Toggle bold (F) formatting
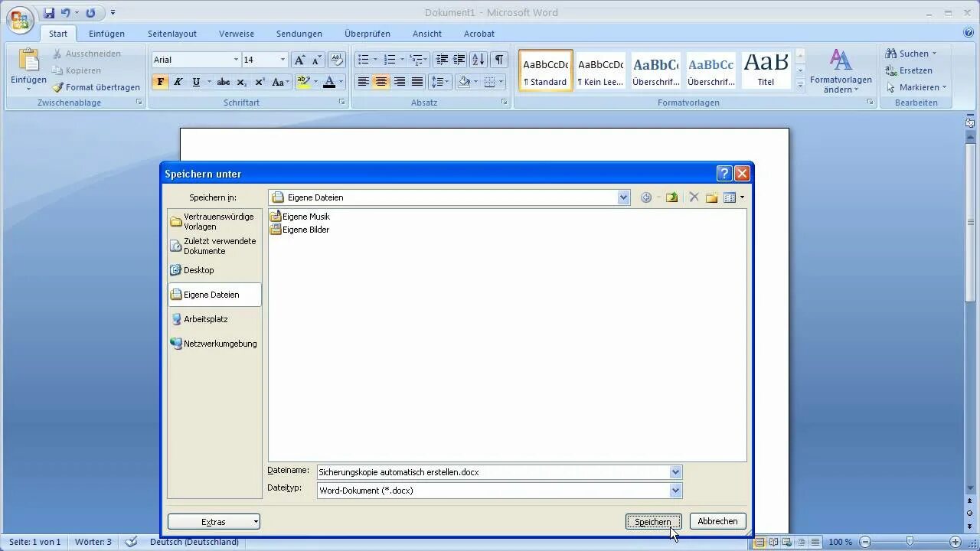The width and height of the screenshot is (980, 551). click(x=160, y=82)
